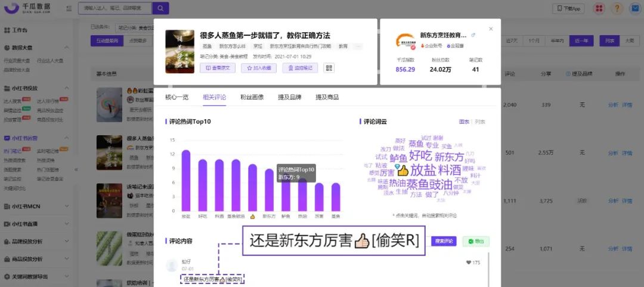Click the heart like icon showing 175

tap(469, 263)
